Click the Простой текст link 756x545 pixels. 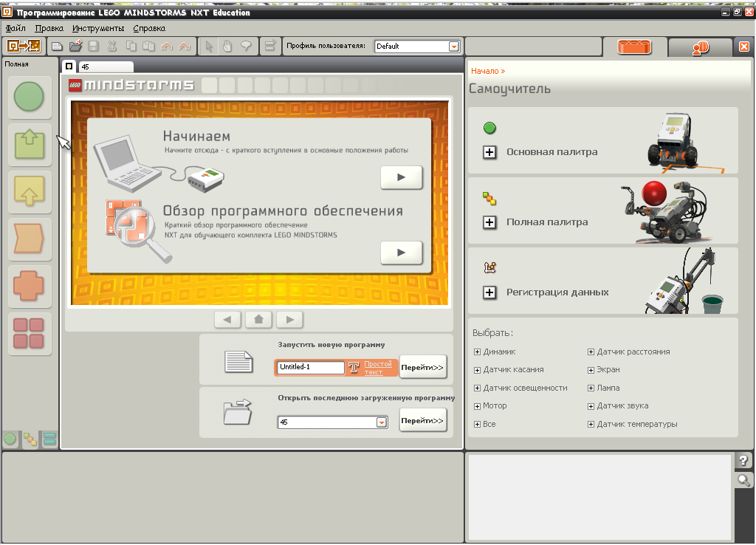(x=377, y=368)
